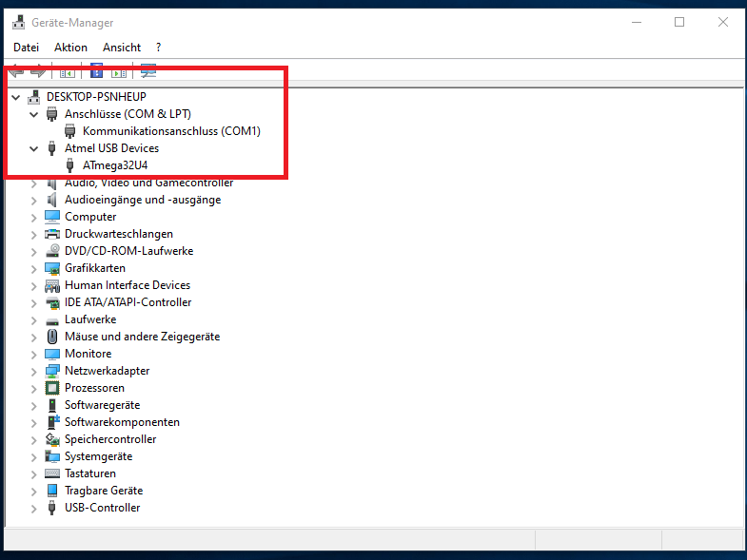Select the Laufwerke label

90,319
